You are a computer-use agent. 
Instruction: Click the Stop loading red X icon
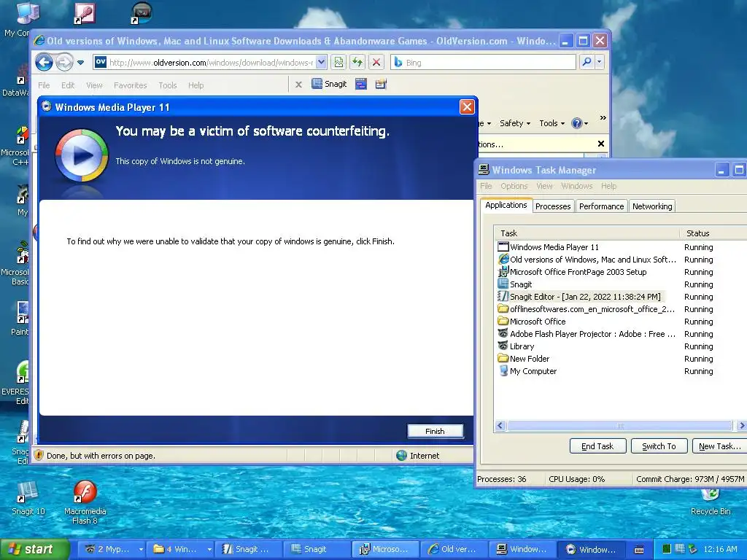point(376,63)
